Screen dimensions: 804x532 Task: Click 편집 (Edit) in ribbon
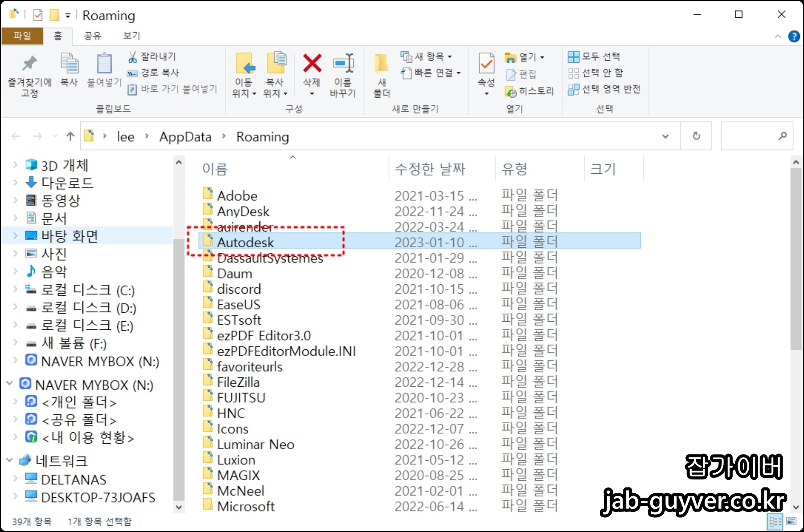[521, 74]
